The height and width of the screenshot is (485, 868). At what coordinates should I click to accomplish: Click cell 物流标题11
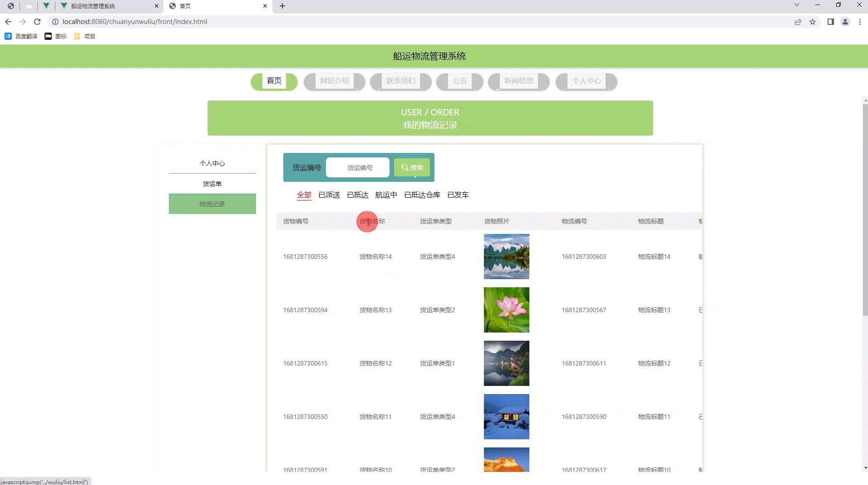tap(654, 417)
